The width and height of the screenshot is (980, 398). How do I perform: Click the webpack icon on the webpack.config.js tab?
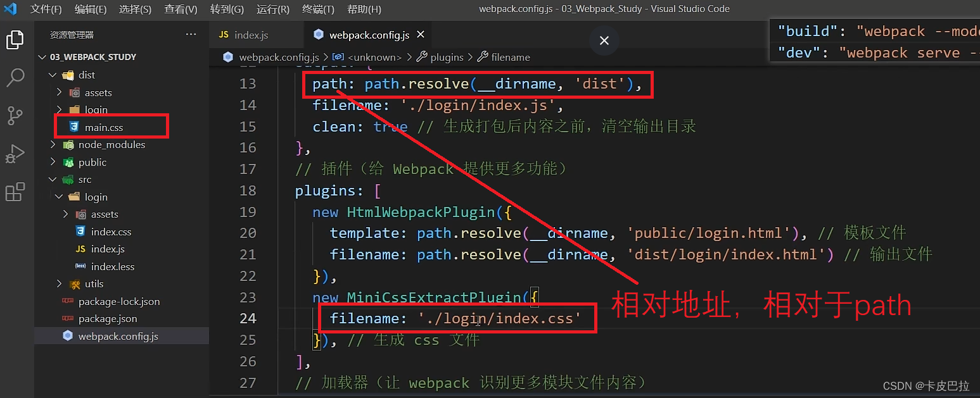(319, 35)
